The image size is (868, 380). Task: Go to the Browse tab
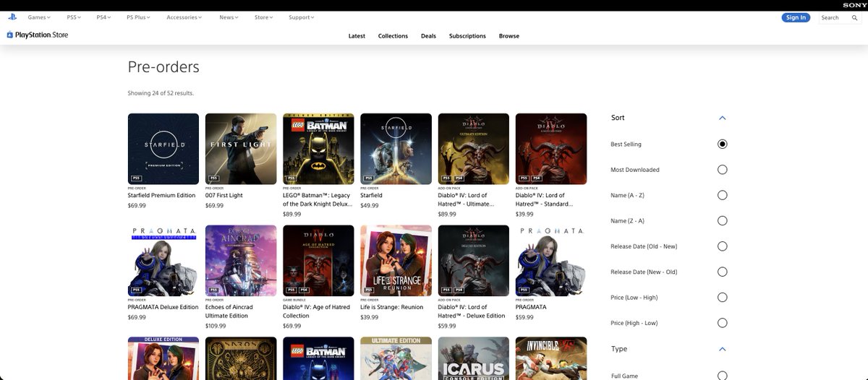[509, 36]
